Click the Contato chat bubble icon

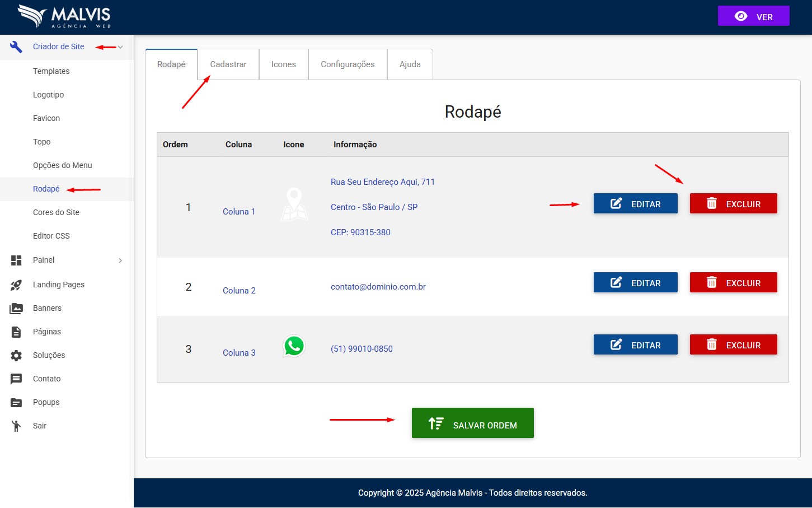[16, 379]
